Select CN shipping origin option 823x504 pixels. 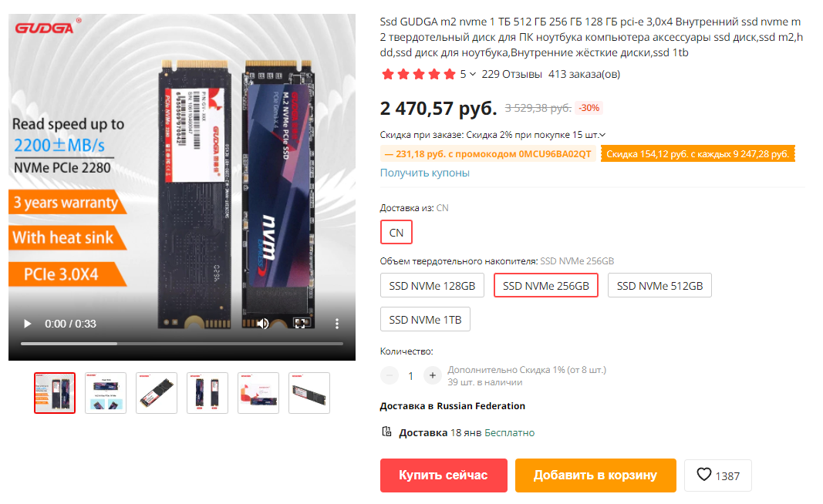point(396,232)
